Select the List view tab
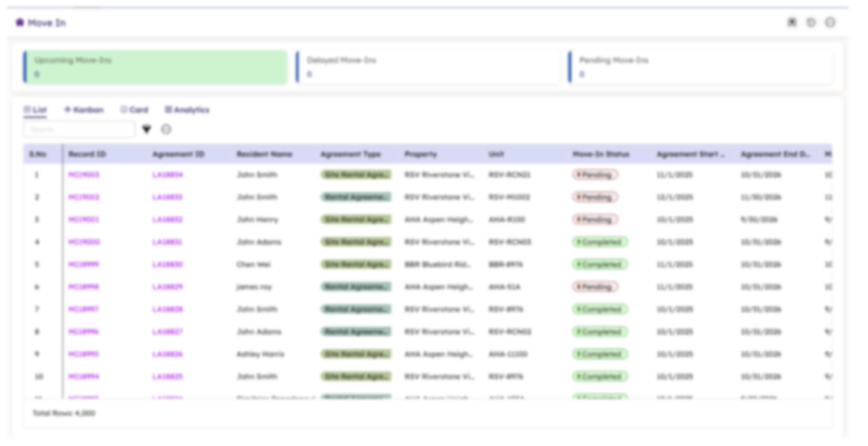This screenshot has height=446, width=868. tap(35, 110)
